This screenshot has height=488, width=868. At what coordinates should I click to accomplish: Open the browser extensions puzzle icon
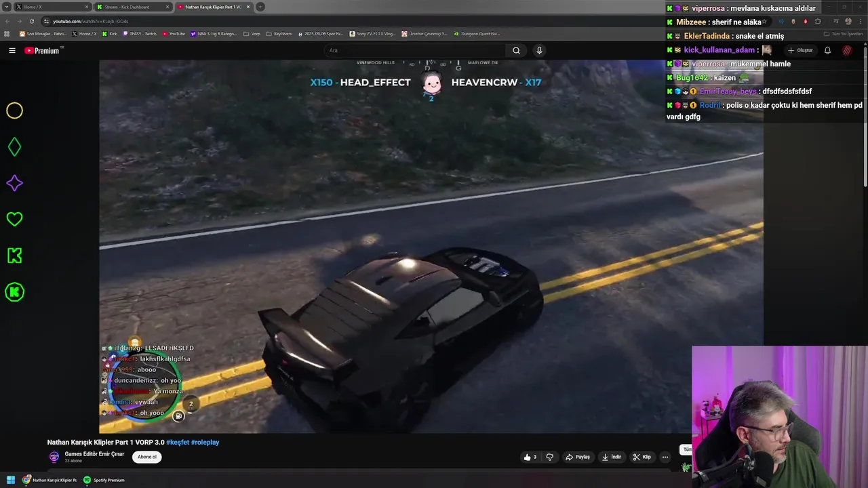click(x=818, y=21)
